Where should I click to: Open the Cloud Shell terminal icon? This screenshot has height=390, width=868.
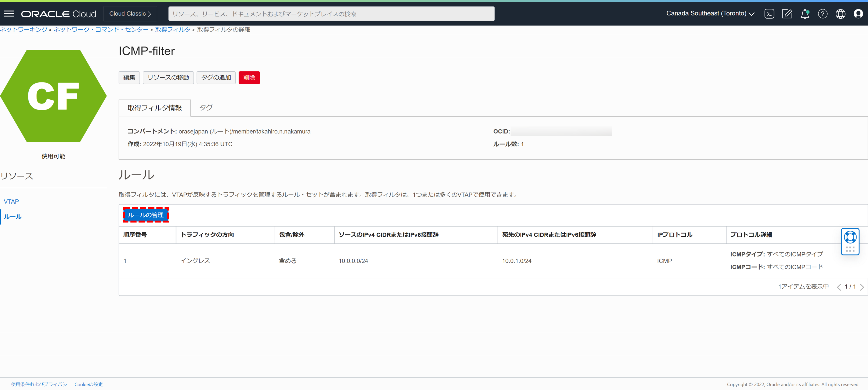(770, 13)
